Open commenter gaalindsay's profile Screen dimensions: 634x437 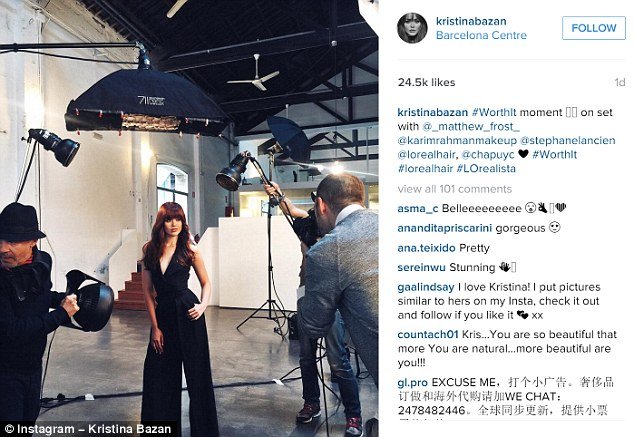[426, 287]
